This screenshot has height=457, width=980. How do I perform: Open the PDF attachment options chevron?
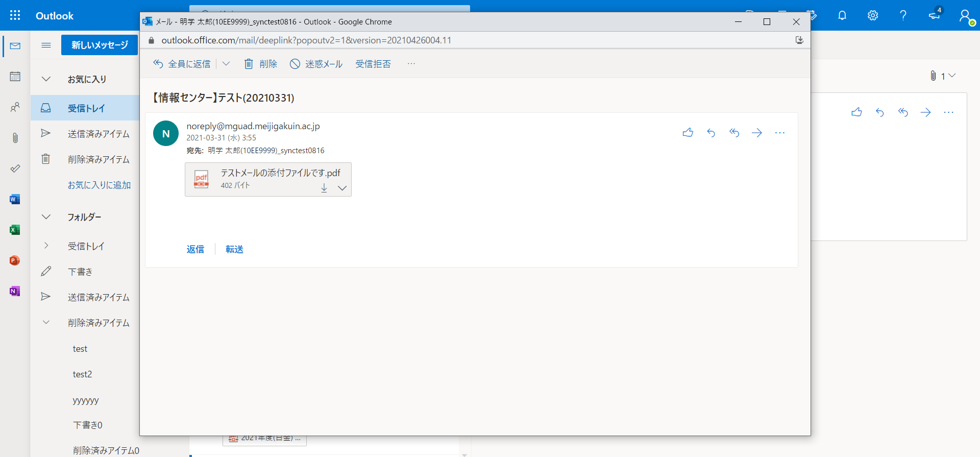[x=342, y=188]
